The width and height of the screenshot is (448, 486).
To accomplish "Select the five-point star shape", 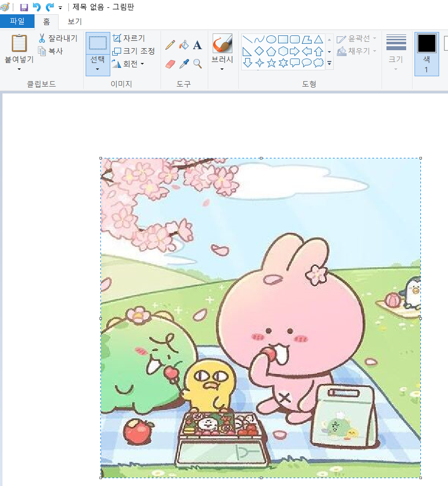I will [271, 63].
